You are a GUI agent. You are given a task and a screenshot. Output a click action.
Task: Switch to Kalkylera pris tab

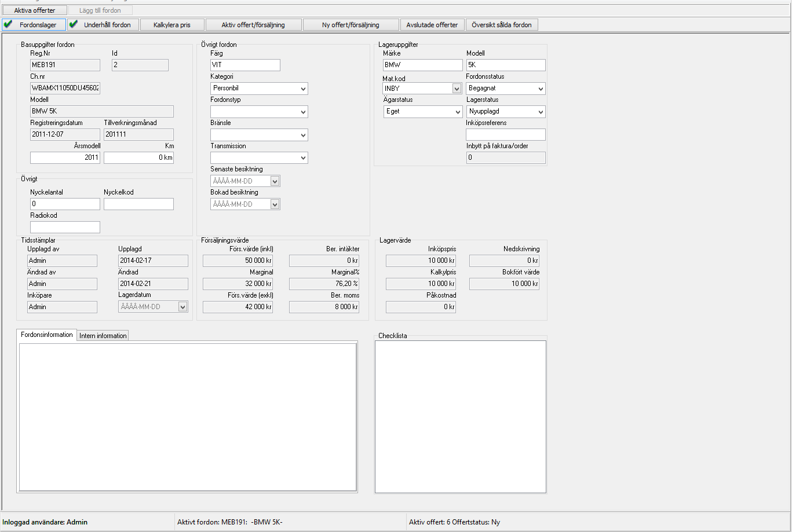[172, 25]
